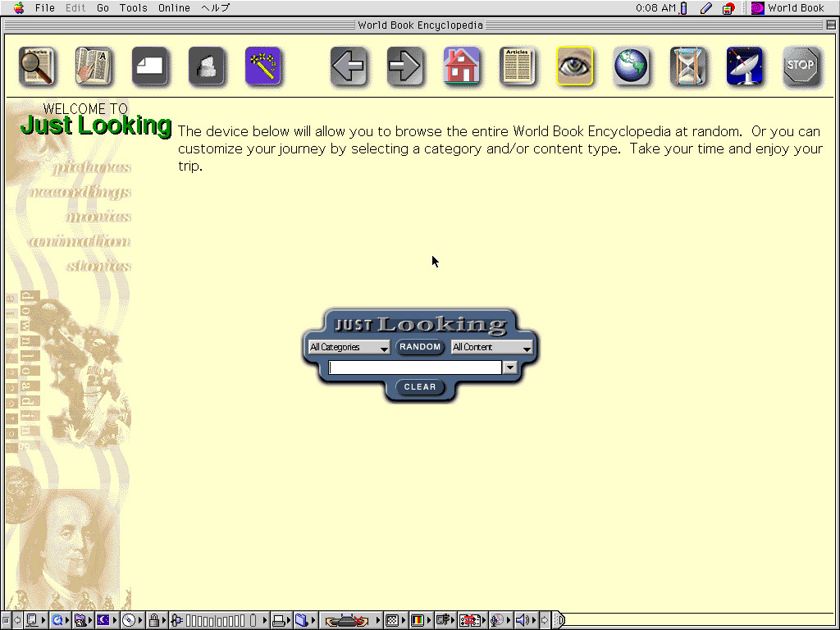Collapse the control strip with its end tab
This screenshot has width=840, height=630.
pyautogui.click(x=558, y=620)
